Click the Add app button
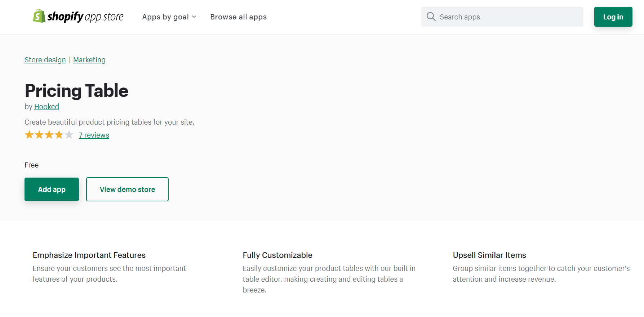644x317 pixels. [52, 189]
